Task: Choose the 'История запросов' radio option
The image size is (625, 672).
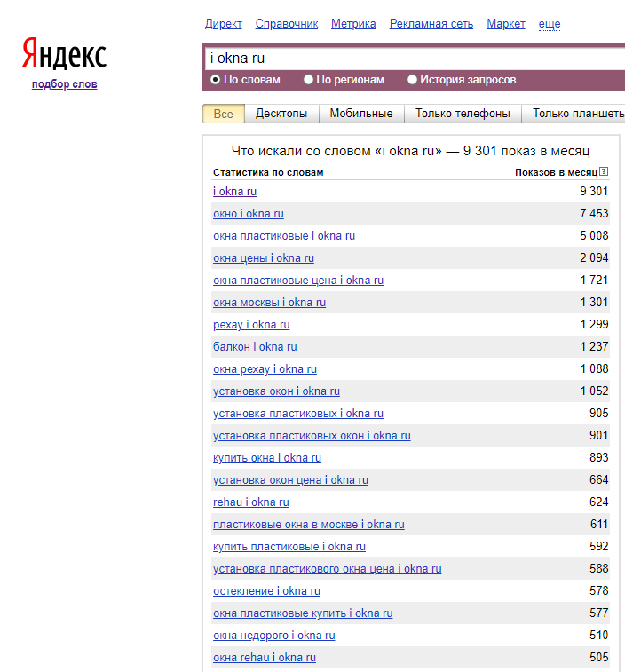Action: click(x=412, y=80)
